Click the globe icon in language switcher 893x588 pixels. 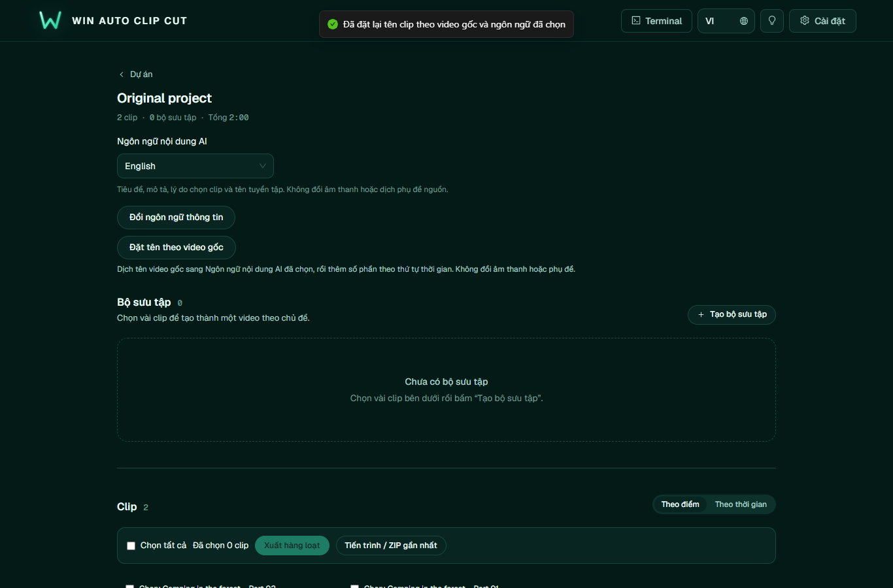coord(743,21)
